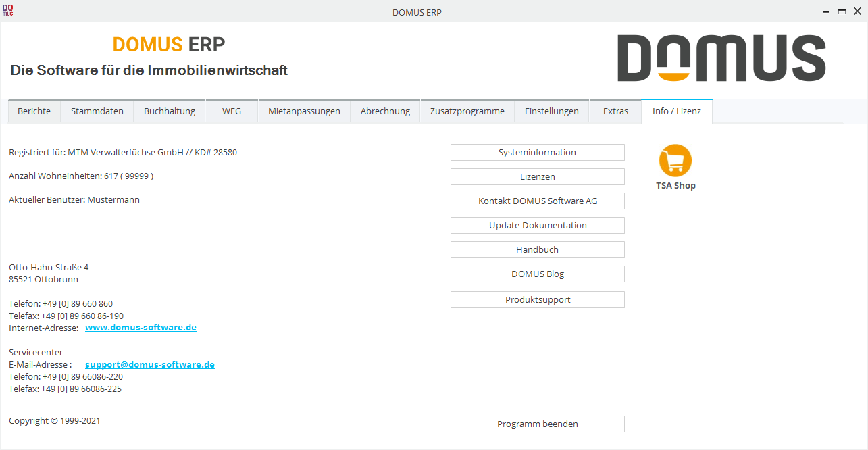The image size is (868, 450).
Task: Click the TSA Shop label
Action: (675, 185)
